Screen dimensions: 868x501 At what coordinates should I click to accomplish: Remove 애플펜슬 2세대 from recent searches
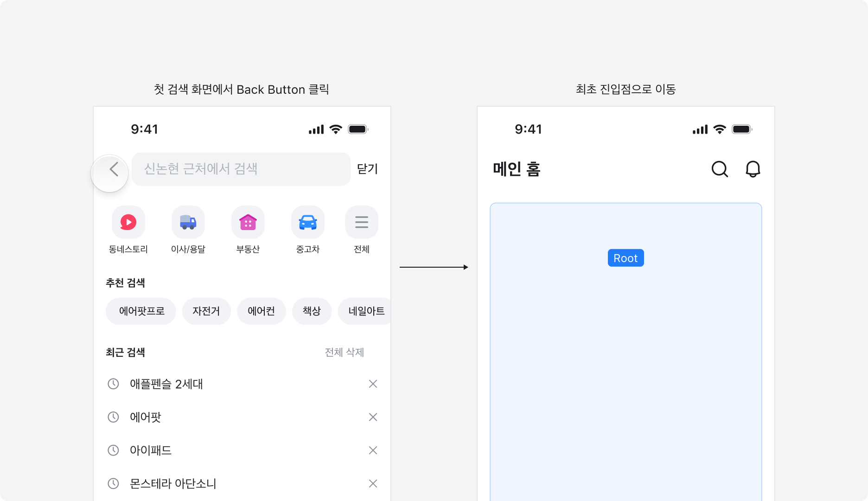[x=373, y=384]
